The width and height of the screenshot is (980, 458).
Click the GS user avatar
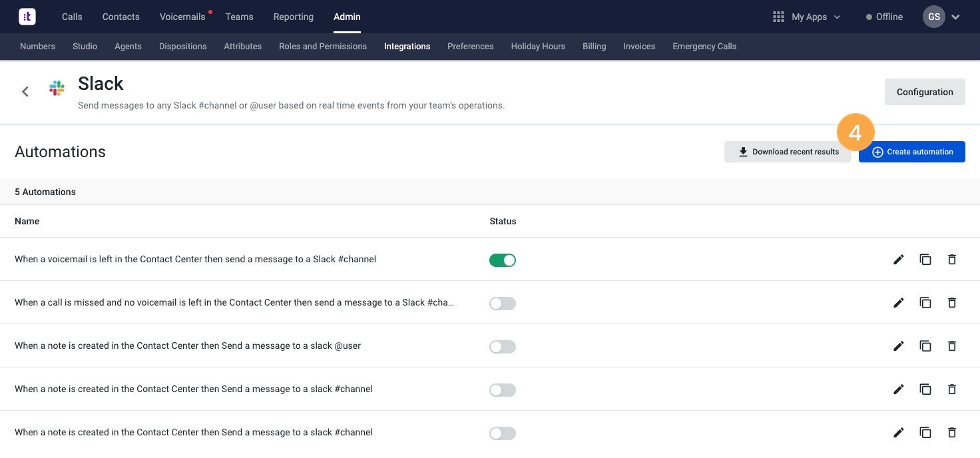click(x=934, y=17)
